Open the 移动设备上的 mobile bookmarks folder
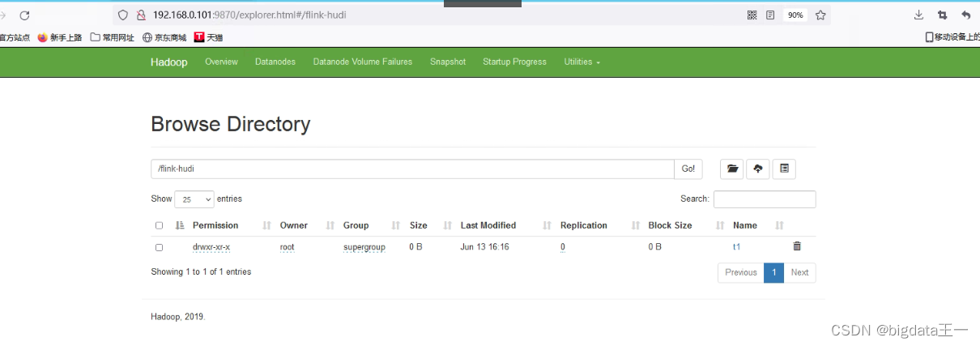Image resolution: width=980 pixels, height=346 pixels. 953,37
